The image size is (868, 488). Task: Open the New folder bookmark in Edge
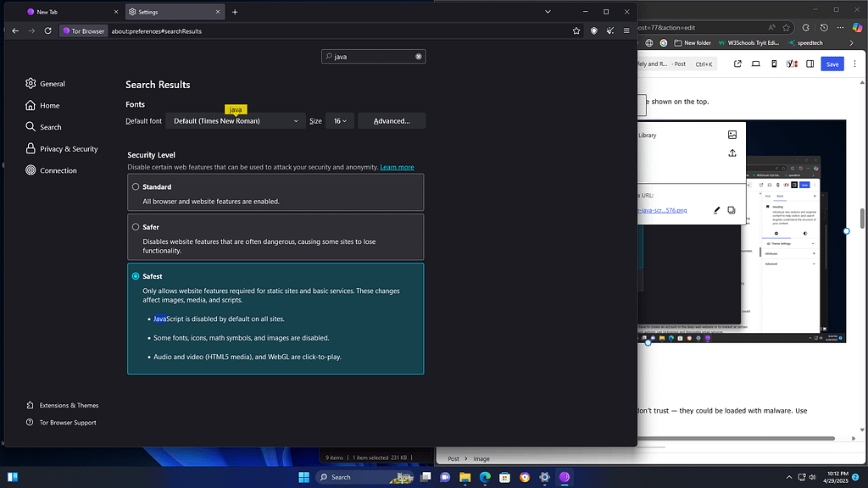pos(693,42)
